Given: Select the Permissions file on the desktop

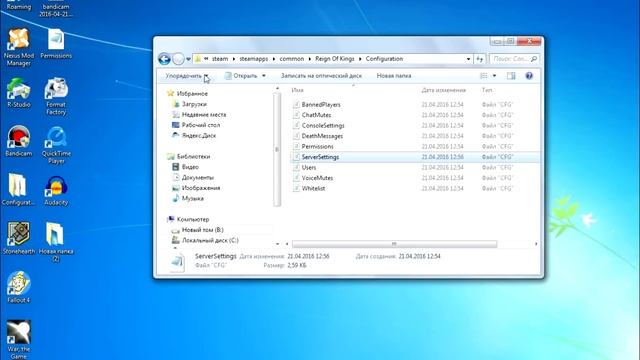Looking at the screenshot, I should (56, 44).
